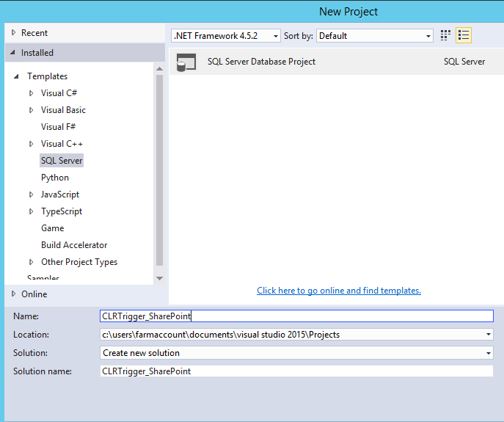Expand the JavaScript node

pos(31,194)
